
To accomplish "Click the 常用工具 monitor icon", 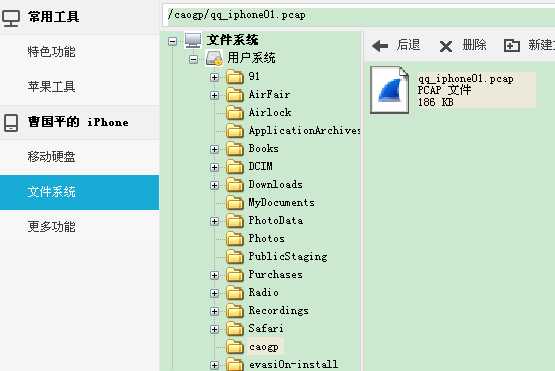I will click(x=10, y=18).
